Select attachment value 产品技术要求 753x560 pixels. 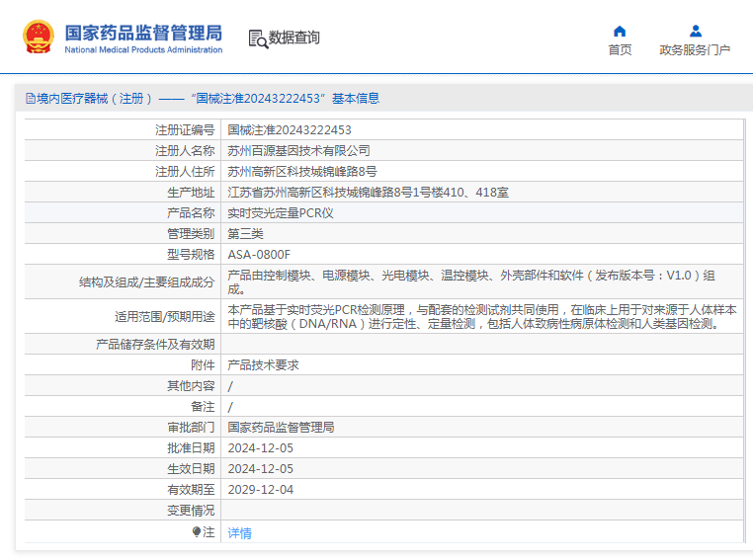(263, 365)
